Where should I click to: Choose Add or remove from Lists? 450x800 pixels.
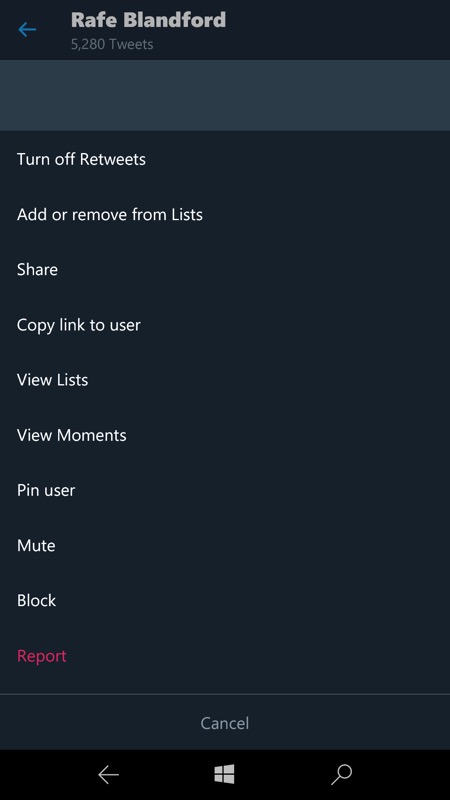[110, 214]
